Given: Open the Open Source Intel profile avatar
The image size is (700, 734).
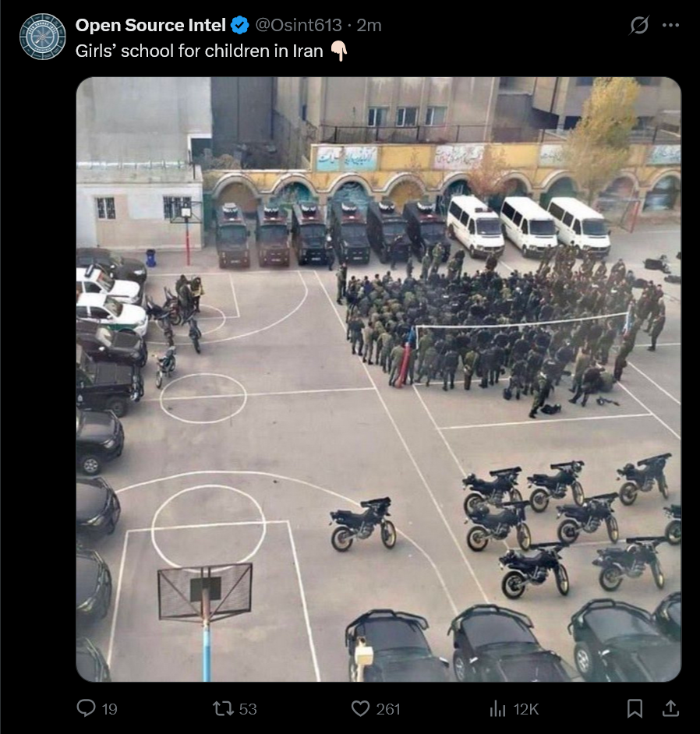Looking at the screenshot, I should tap(43, 37).
